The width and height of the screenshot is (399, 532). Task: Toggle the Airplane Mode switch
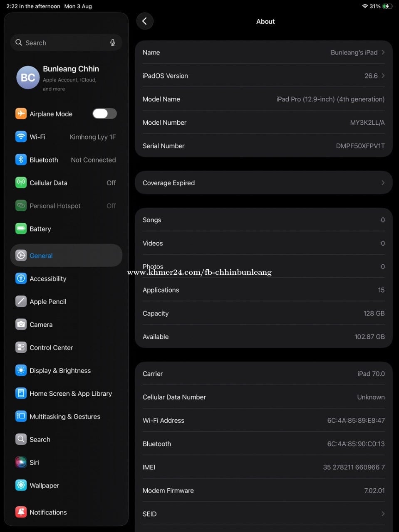[x=104, y=113]
